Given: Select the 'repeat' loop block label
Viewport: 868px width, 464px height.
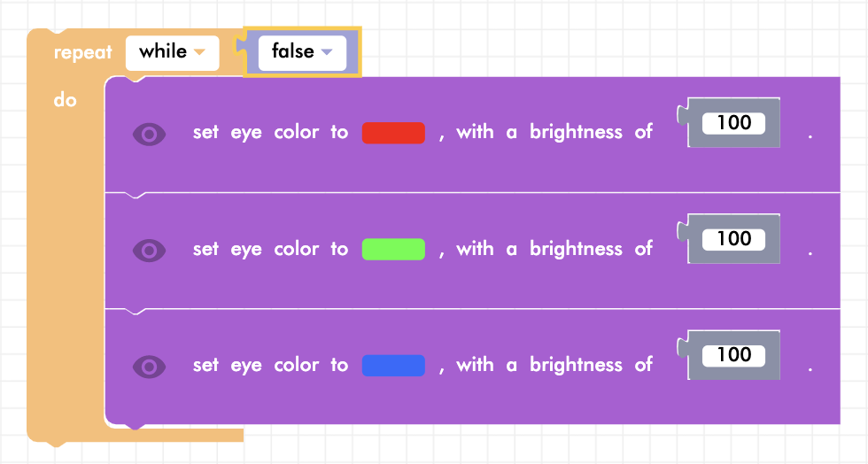Looking at the screenshot, I should point(82,52).
